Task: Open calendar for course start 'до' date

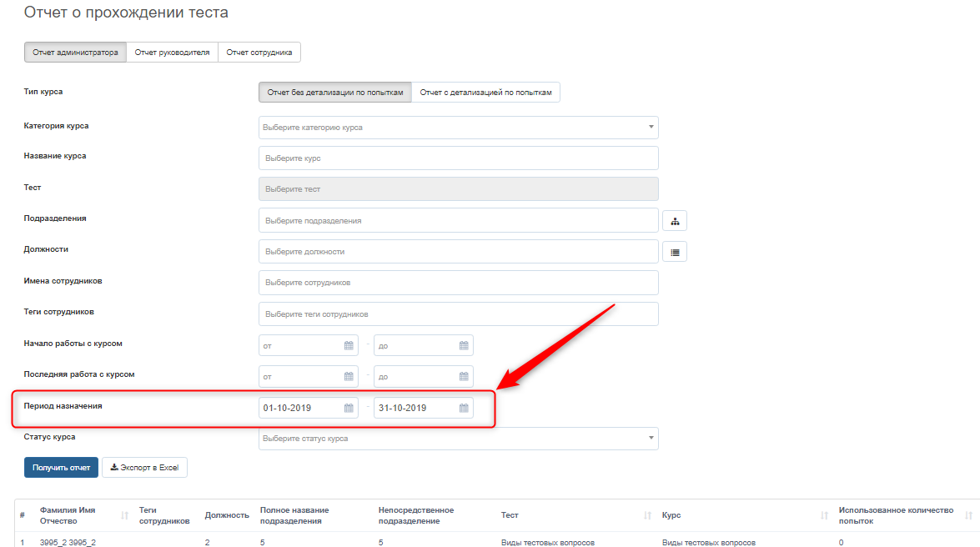Action: point(464,345)
